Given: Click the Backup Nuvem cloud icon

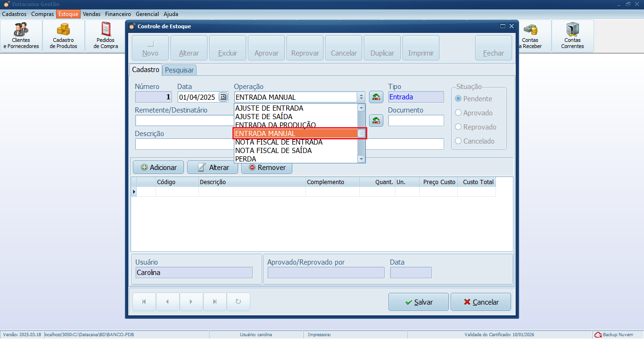Looking at the screenshot, I should pos(598,335).
